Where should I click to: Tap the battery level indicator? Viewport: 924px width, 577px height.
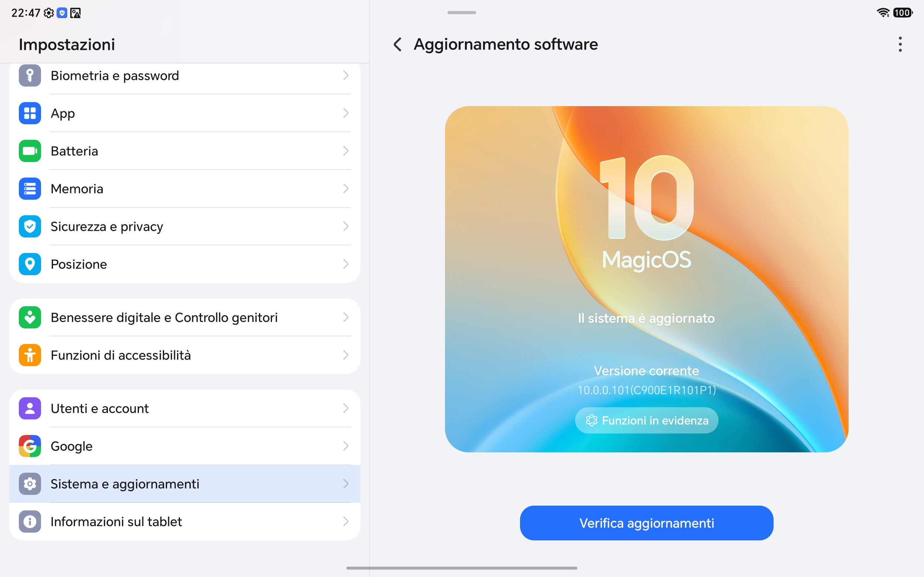pyautogui.click(x=903, y=13)
